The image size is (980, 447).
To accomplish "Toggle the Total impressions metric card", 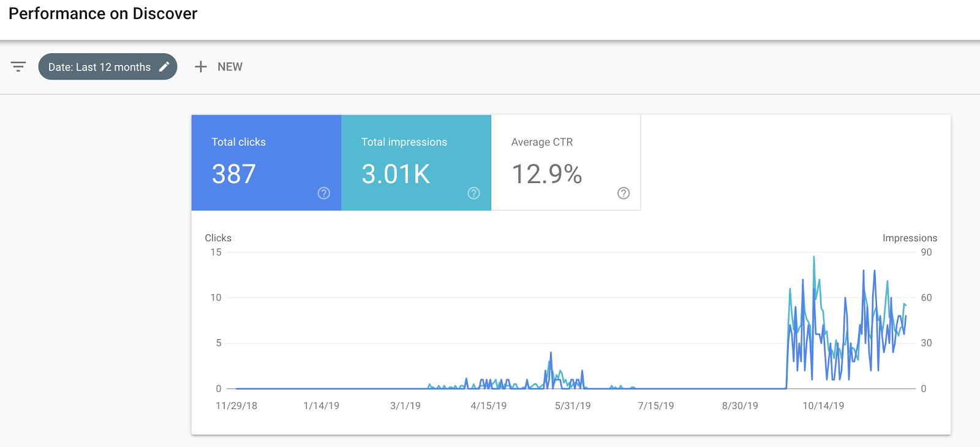I will pos(416,162).
